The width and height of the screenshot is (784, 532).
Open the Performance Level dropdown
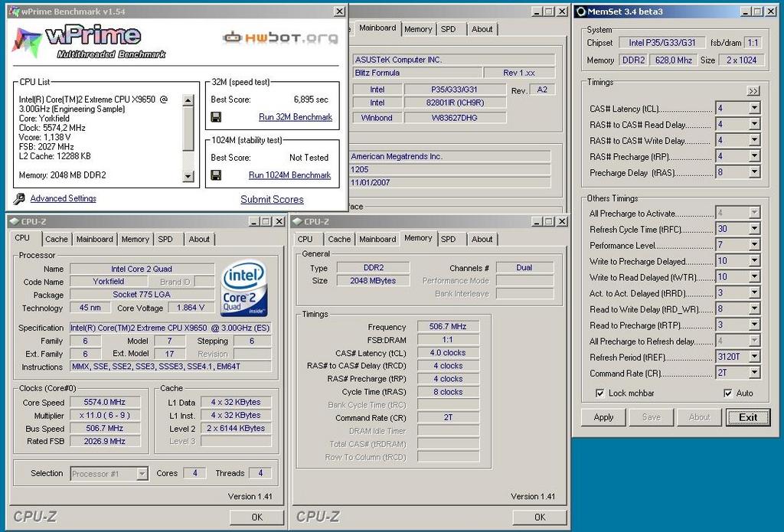tap(754, 245)
